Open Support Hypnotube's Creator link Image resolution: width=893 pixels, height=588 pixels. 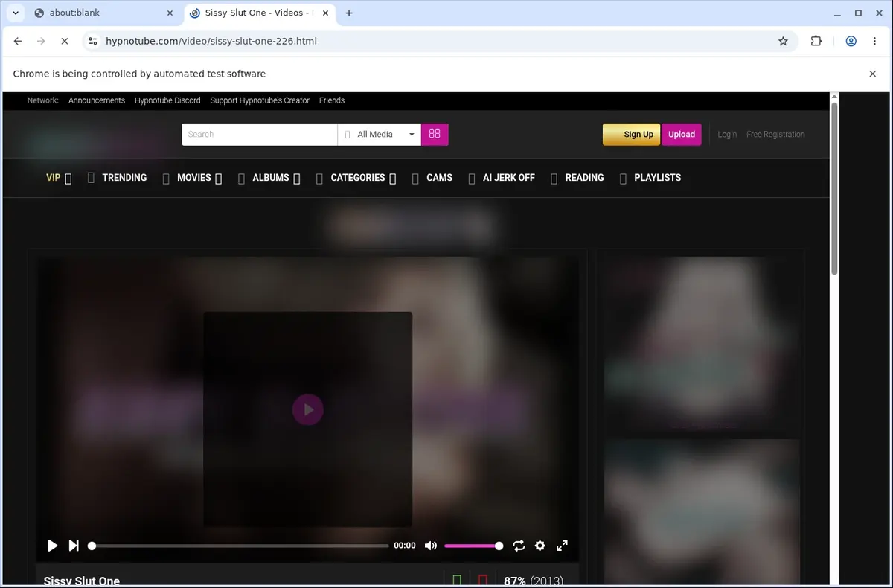(x=260, y=100)
